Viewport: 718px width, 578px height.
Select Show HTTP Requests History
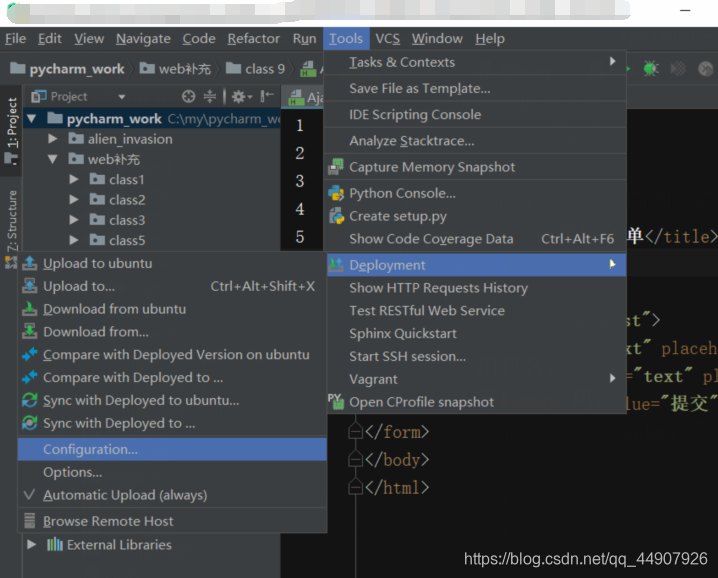point(476,288)
